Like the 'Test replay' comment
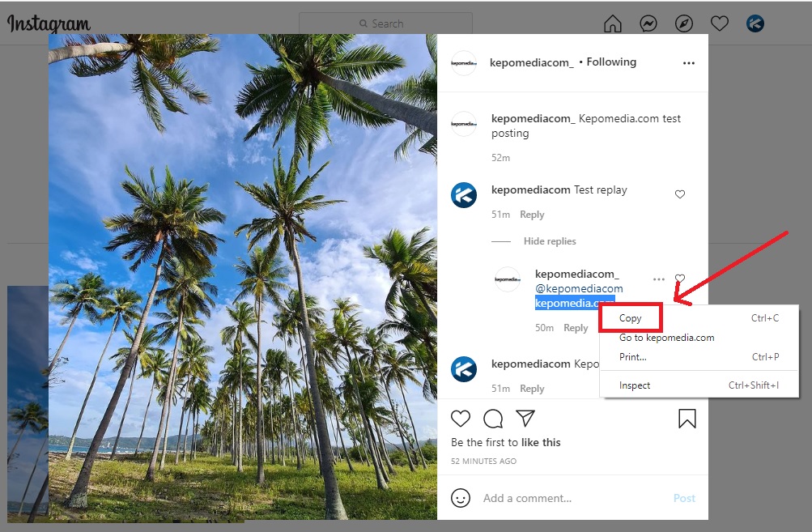Image resolution: width=812 pixels, height=532 pixels. point(680,194)
